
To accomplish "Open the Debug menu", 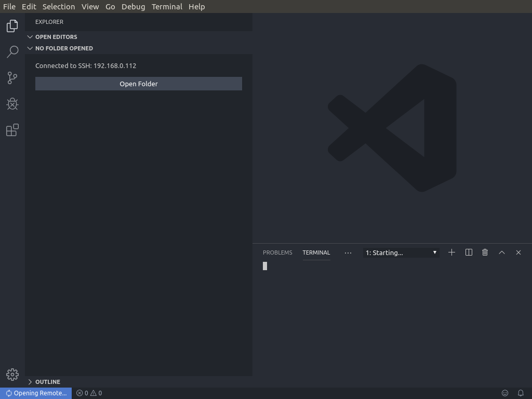I will [x=133, y=6].
